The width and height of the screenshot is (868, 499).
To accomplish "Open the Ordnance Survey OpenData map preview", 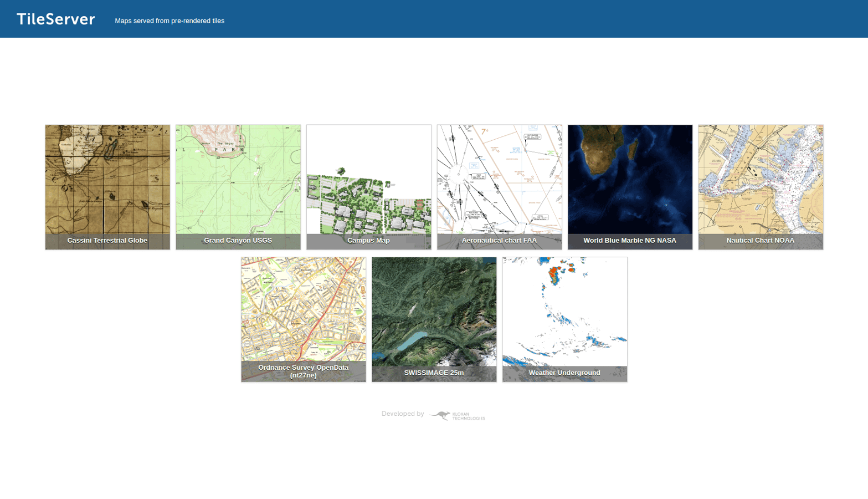I will 303,308.
